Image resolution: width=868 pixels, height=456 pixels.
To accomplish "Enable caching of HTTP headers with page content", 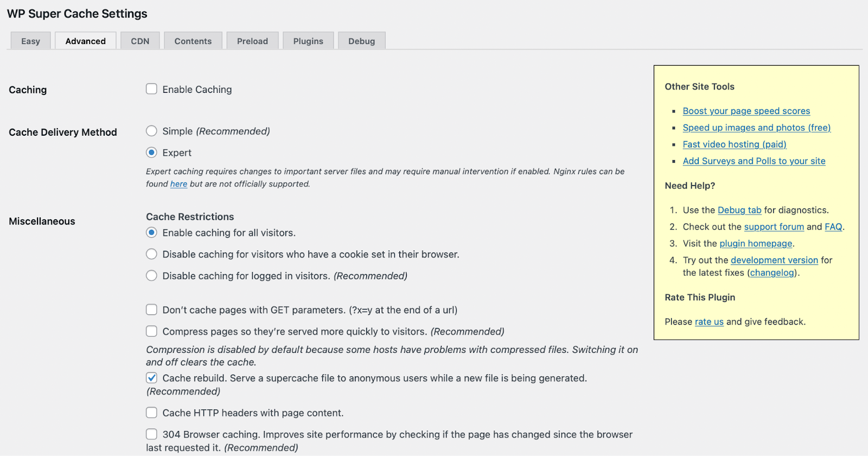I will pyautogui.click(x=151, y=413).
